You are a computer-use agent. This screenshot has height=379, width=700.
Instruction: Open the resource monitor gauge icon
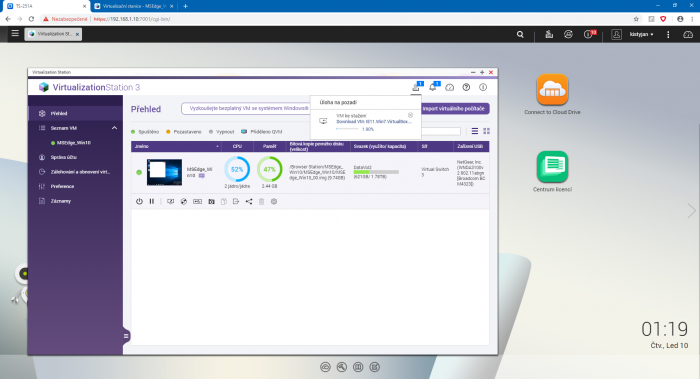tap(450, 87)
